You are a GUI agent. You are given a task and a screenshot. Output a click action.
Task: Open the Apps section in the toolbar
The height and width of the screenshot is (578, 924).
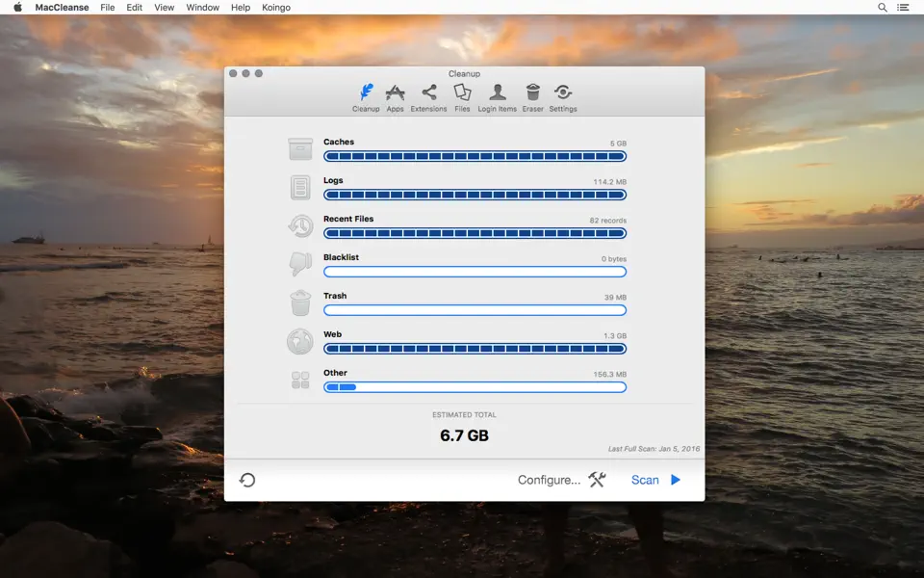(x=395, y=93)
